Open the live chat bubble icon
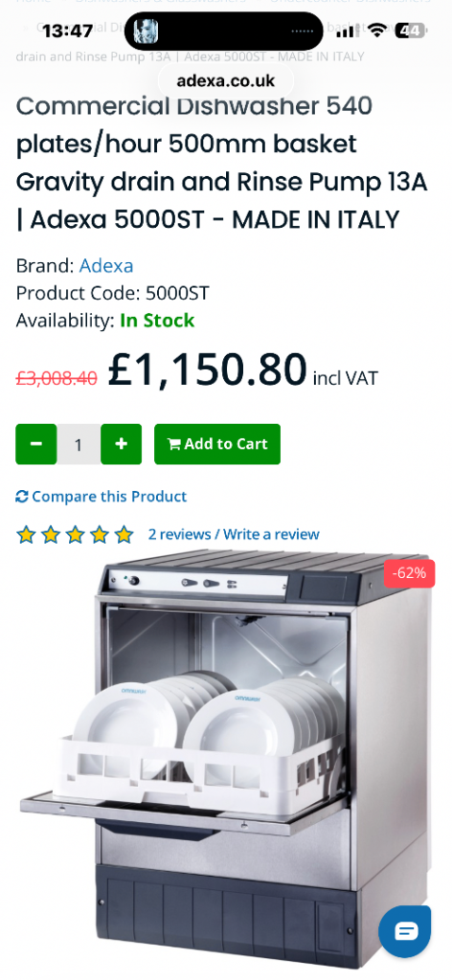Image resolution: width=452 pixels, height=980 pixels. [404, 931]
